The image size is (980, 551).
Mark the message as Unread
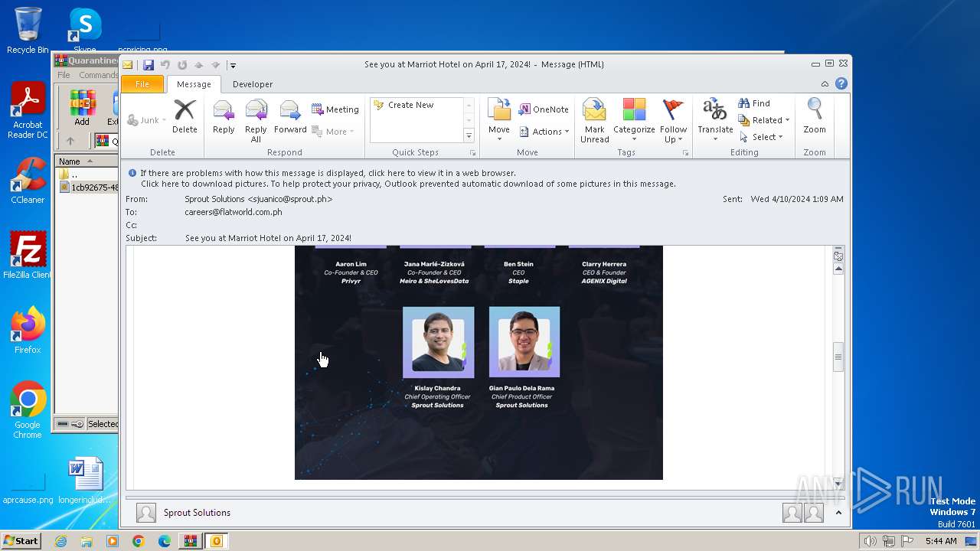click(x=595, y=121)
